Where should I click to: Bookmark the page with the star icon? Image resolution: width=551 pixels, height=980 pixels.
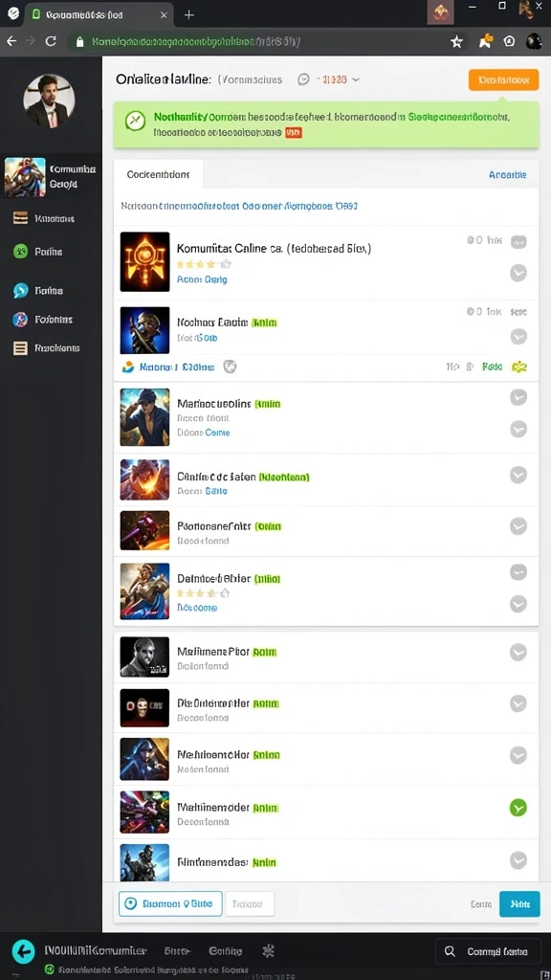[456, 42]
